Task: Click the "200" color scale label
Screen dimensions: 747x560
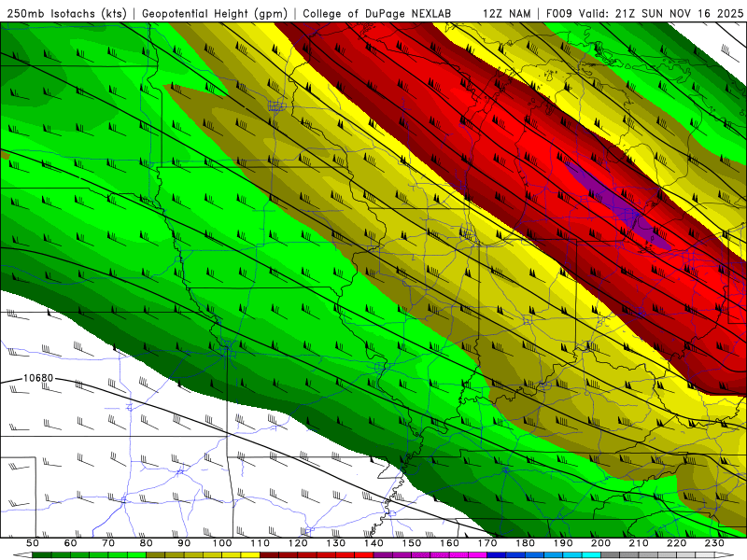Action: point(600,543)
